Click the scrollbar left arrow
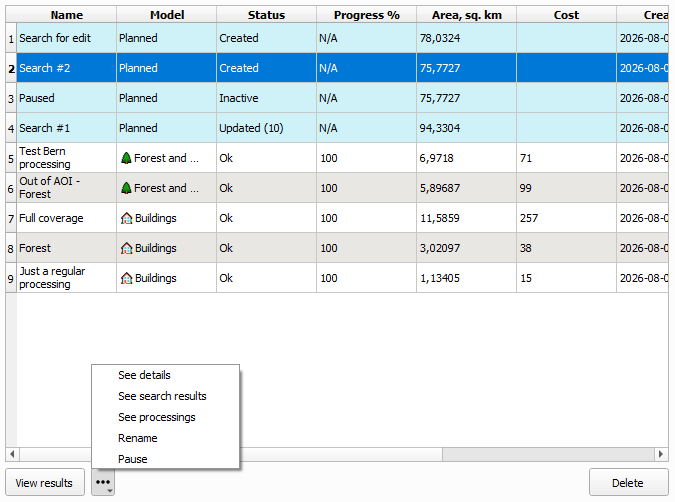This screenshot has width=675, height=502. 12,454
